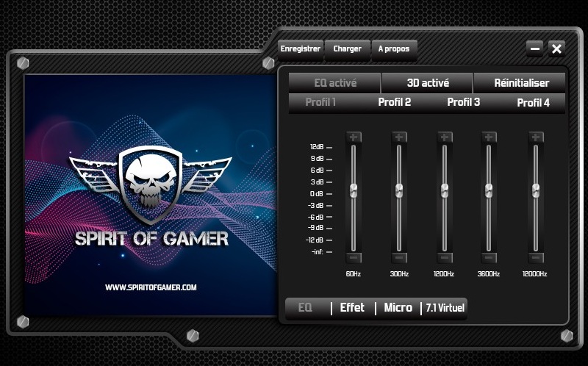
Task: Toggle the EQ activé button
Action: tap(335, 83)
